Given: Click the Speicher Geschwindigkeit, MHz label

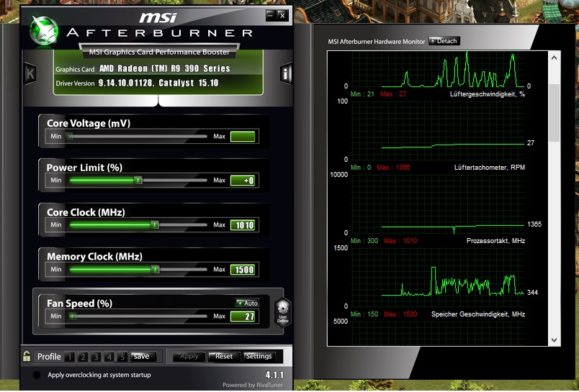Looking at the screenshot, I should pos(478,314).
